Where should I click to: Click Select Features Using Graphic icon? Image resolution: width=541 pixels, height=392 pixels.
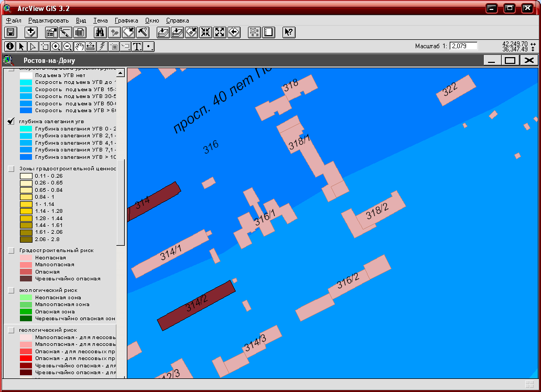click(x=254, y=32)
